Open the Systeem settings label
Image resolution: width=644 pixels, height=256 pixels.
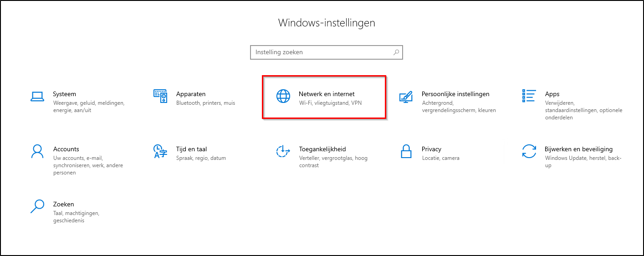tap(65, 94)
